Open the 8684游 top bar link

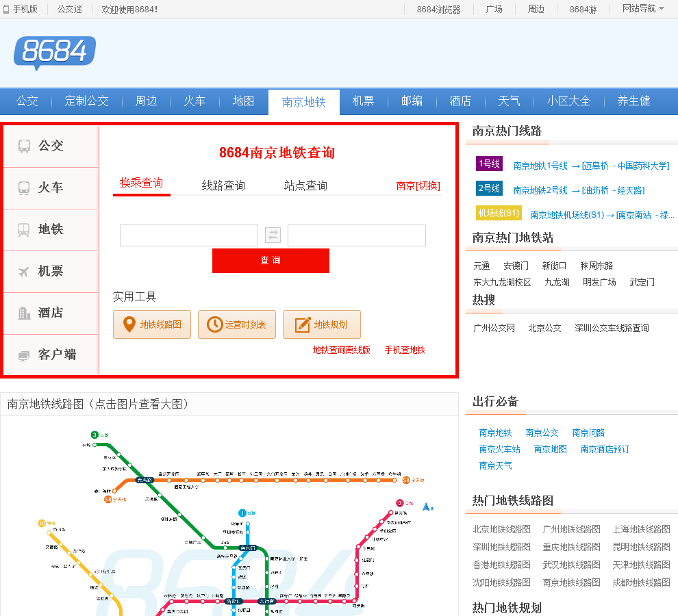[583, 10]
